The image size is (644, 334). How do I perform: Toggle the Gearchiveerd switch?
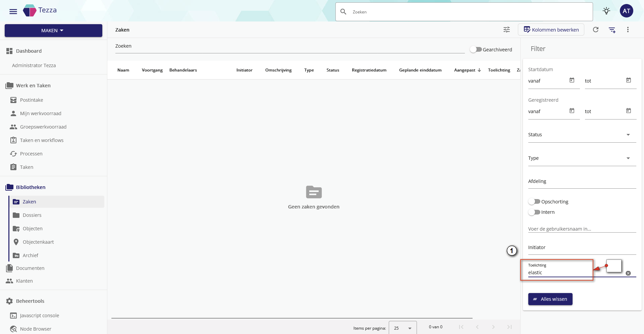pyautogui.click(x=476, y=49)
